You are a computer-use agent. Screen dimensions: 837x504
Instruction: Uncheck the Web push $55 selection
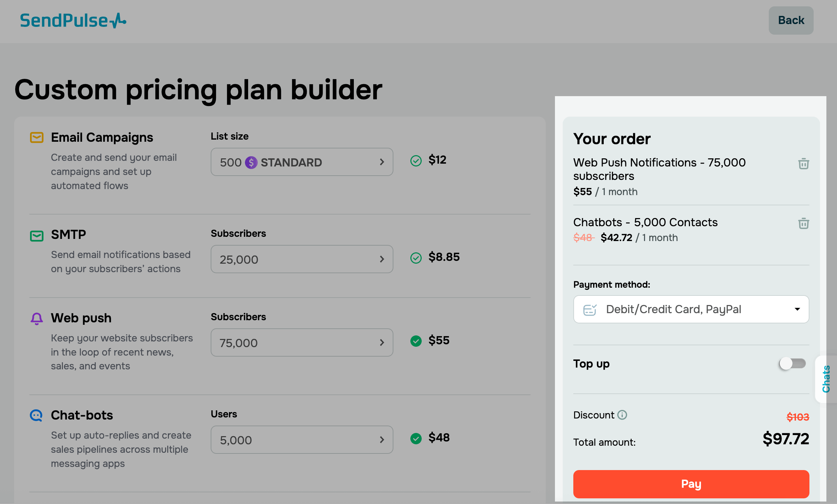(x=416, y=341)
